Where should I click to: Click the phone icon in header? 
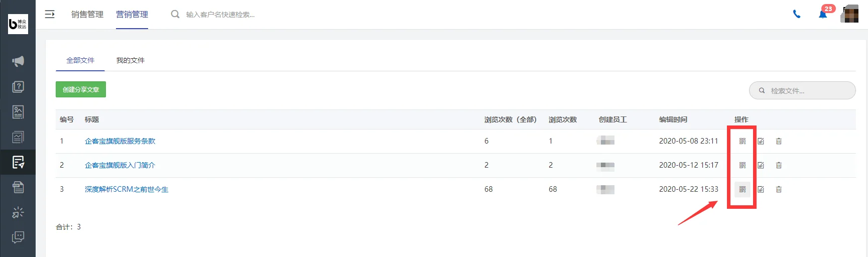[797, 14]
